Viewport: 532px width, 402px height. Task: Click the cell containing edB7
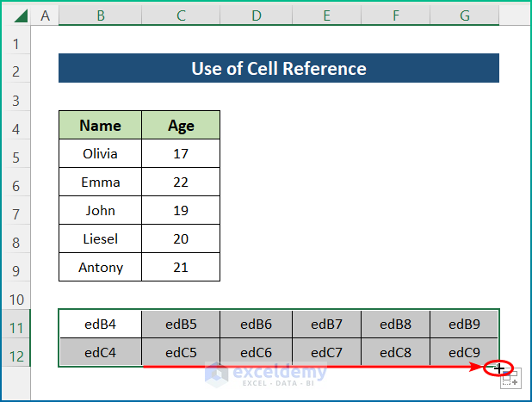point(326,325)
